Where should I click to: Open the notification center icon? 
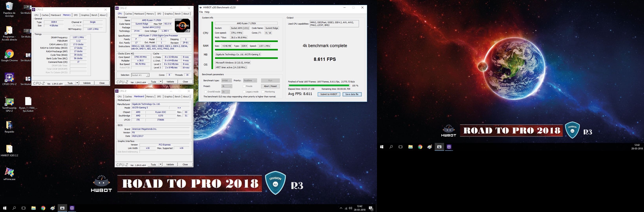click(371, 208)
